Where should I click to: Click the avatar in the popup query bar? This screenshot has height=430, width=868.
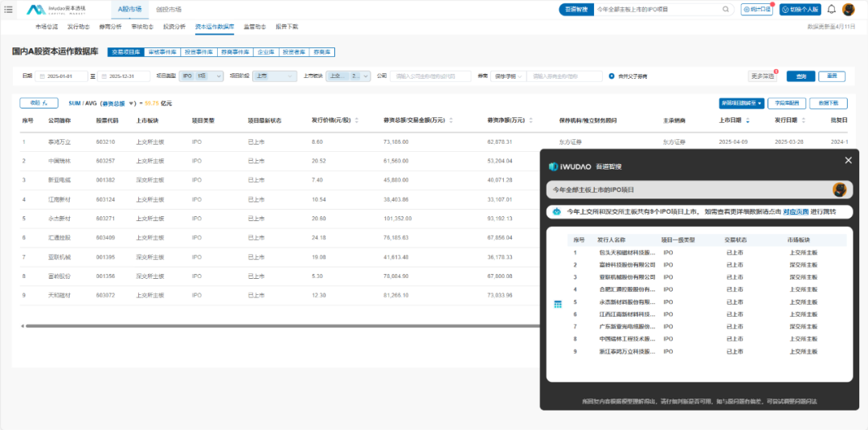(x=839, y=190)
